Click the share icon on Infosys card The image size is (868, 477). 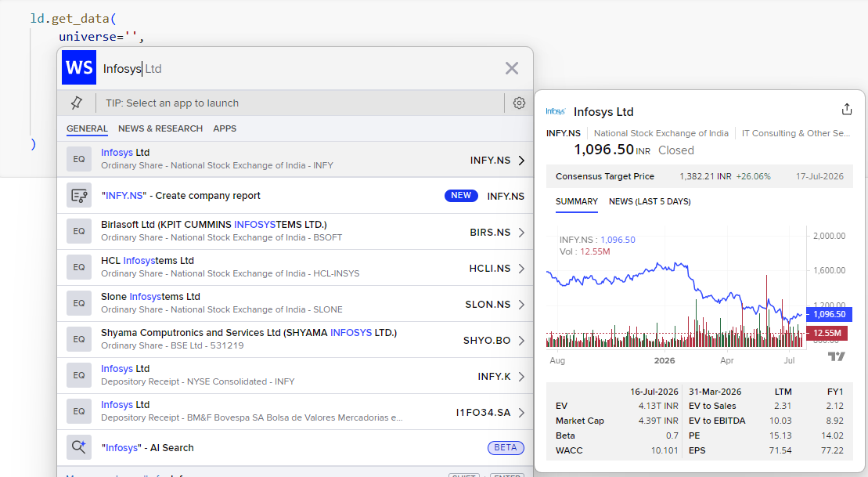coord(846,109)
